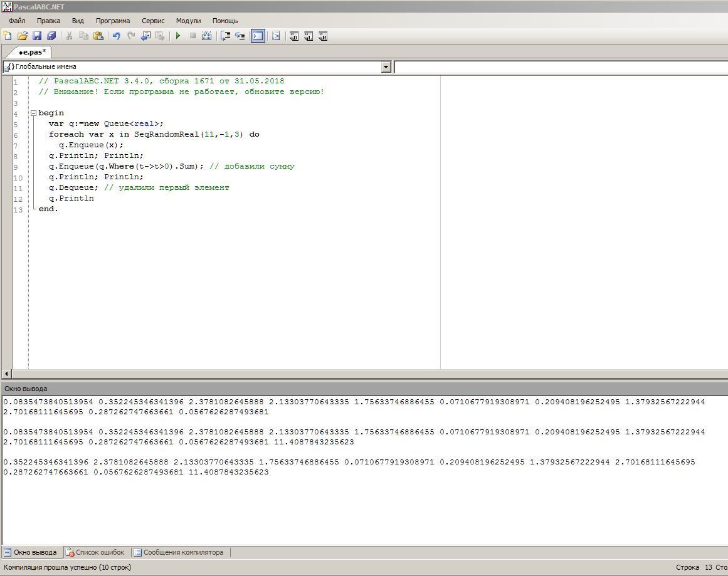Open the Помощь menu

click(224, 21)
